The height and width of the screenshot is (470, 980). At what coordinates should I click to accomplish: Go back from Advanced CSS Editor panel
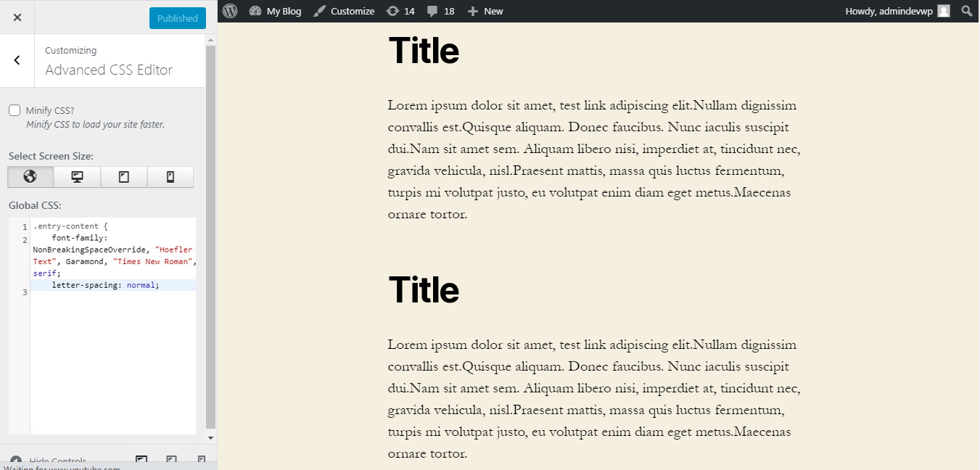tap(17, 60)
